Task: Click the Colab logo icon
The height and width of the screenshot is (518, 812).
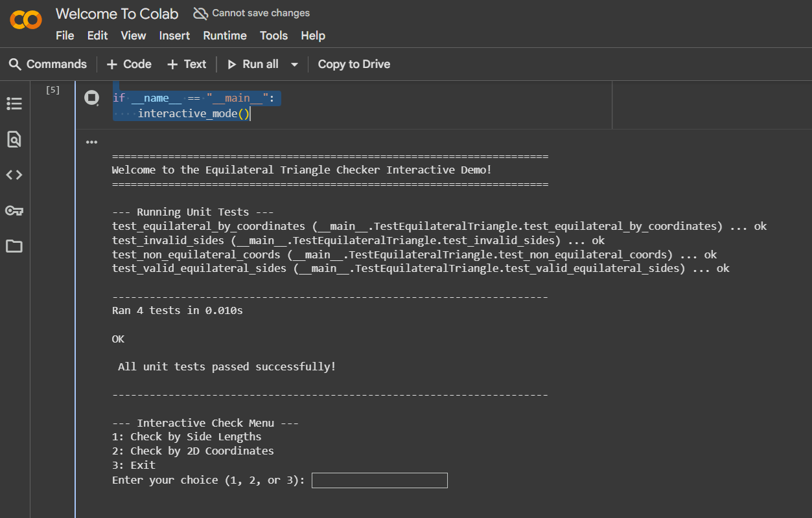Action: 26,20
